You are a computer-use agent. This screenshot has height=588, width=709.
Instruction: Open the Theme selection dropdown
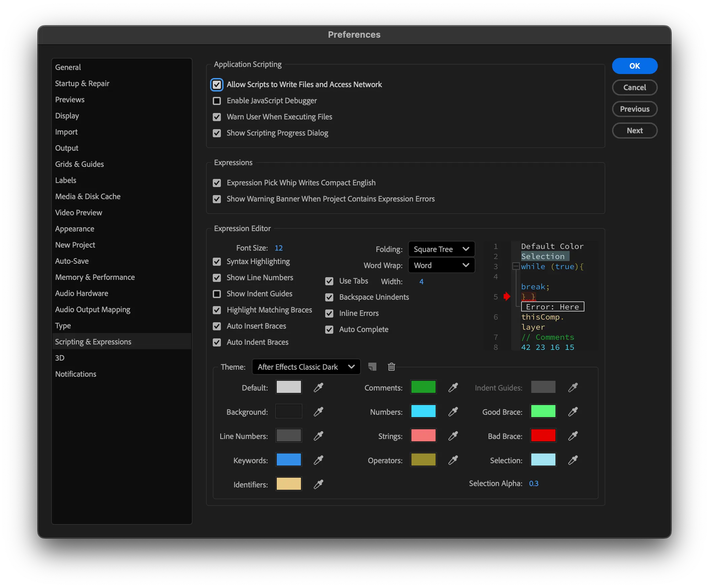point(306,367)
